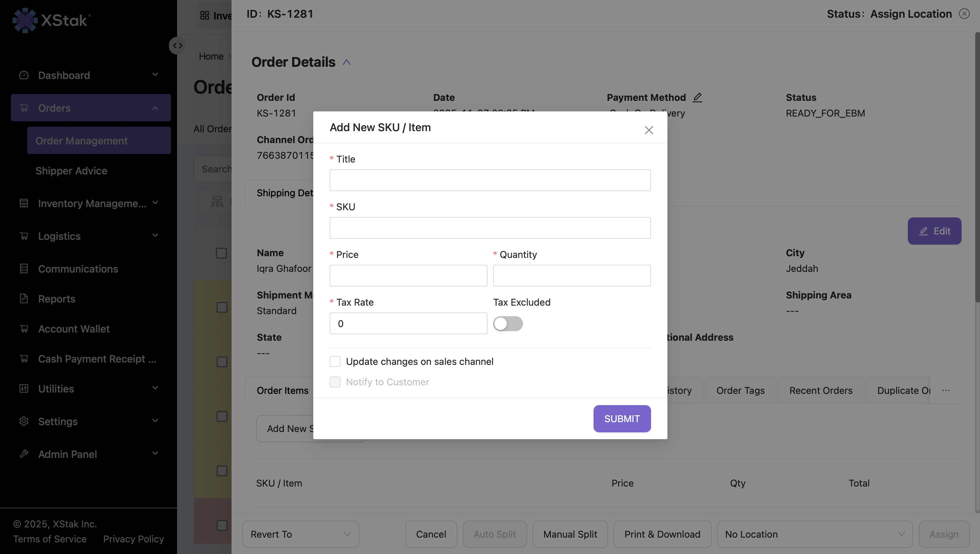Click the Orders cart icon
The width and height of the screenshot is (980, 554).
tap(24, 108)
